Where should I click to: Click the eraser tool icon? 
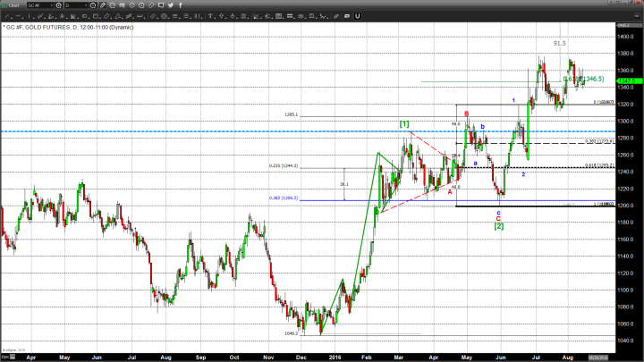click(337, 16)
